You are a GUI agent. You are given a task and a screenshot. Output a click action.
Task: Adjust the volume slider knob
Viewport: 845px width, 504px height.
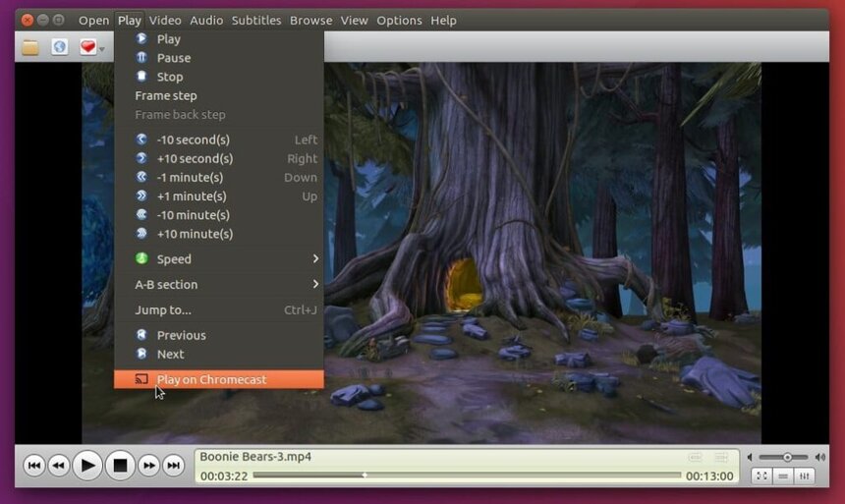[787, 457]
